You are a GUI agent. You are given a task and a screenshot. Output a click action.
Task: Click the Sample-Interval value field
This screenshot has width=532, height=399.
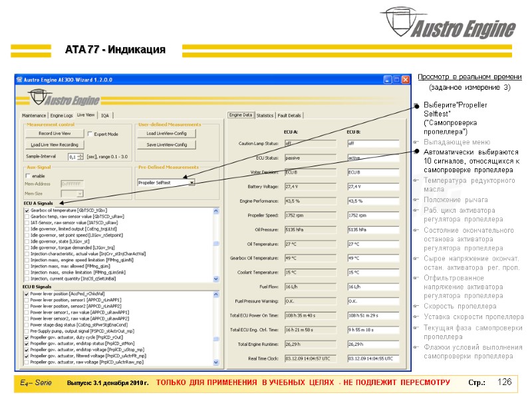click(72, 156)
